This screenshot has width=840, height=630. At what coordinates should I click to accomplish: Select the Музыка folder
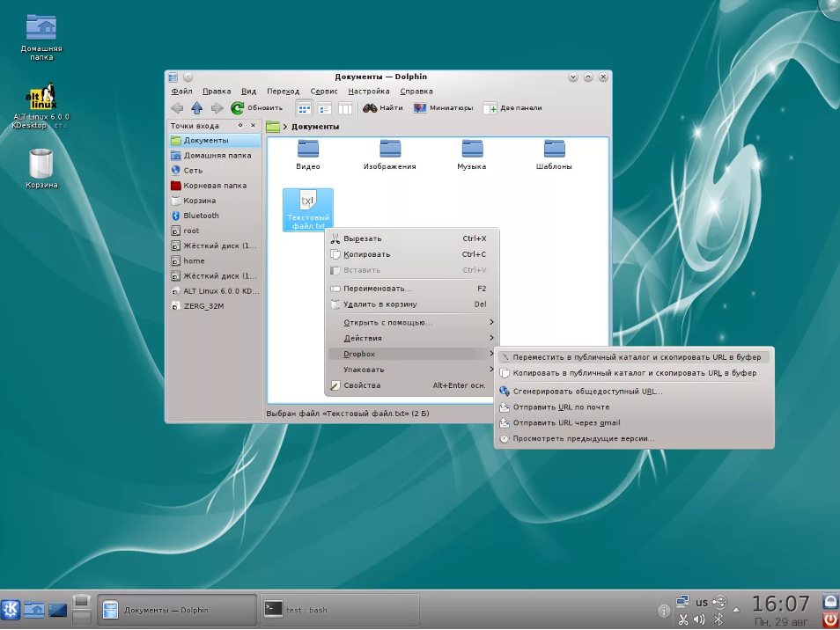click(x=472, y=155)
